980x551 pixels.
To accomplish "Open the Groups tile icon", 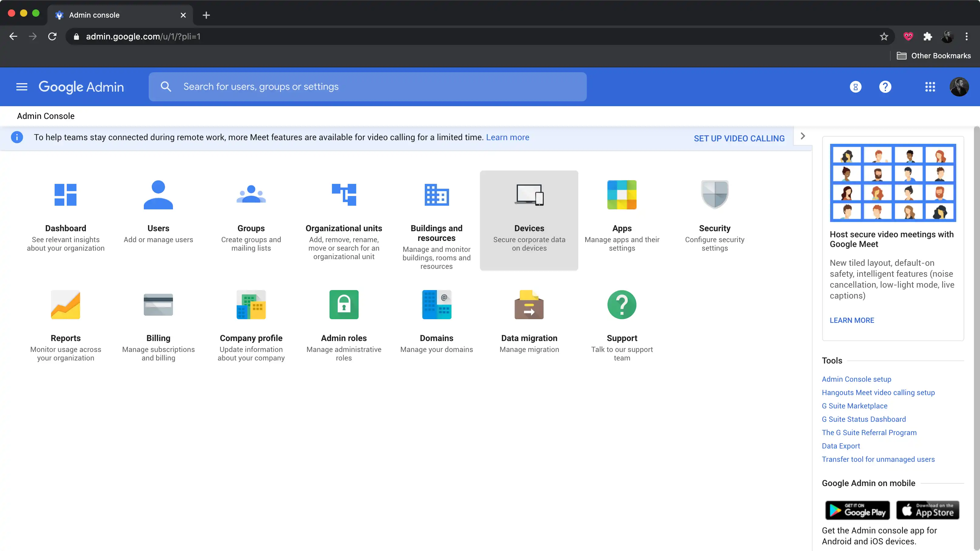I will [251, 194].
